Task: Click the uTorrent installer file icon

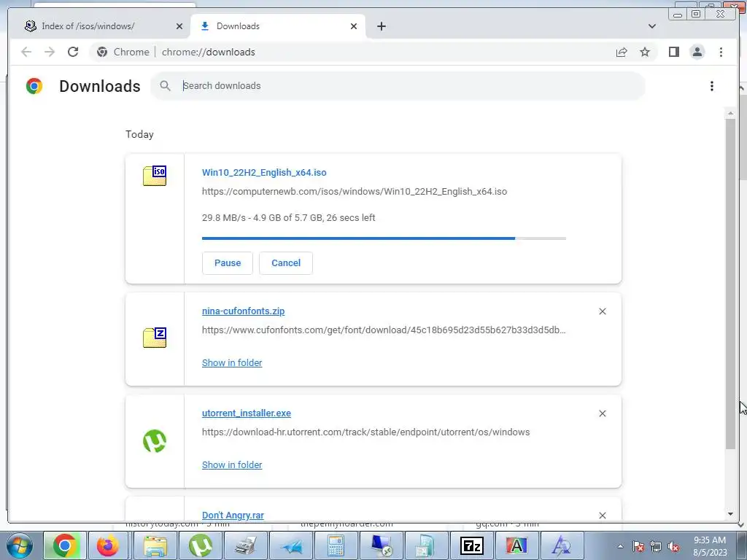Action: pyautogui.click(x=155, y=441)
